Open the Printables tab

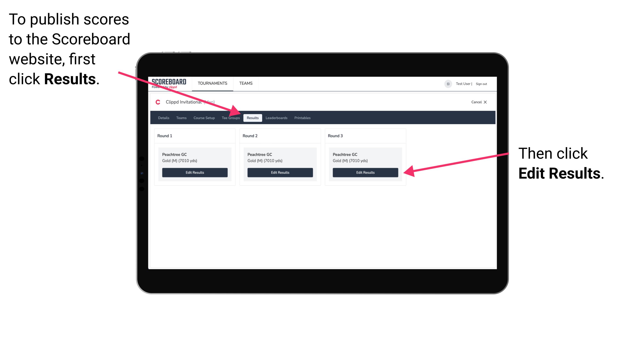tap(302, 118)
